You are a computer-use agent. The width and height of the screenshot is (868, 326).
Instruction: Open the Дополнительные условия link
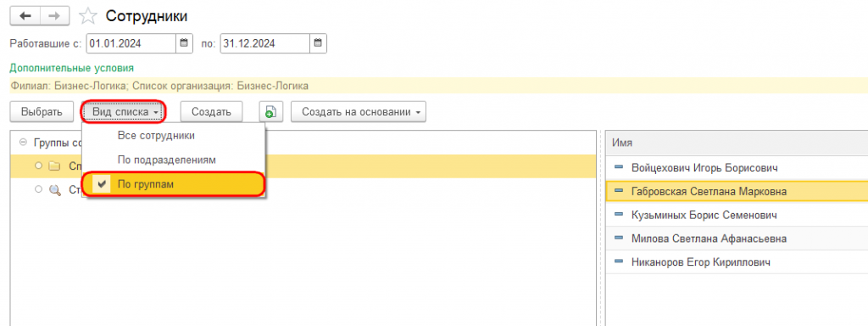(72, 68)
